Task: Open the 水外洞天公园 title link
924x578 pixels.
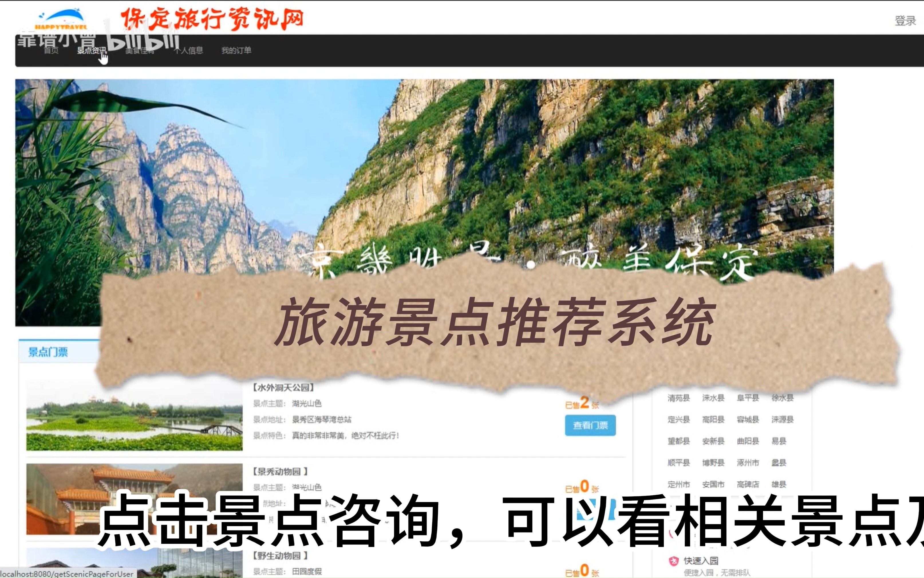Action: pos(283,388)
